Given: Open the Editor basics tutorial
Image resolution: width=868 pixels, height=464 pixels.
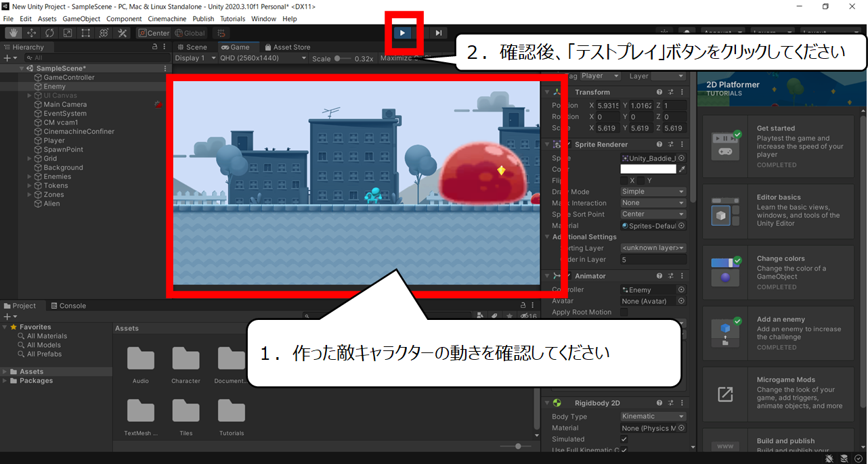Looking at the screenshot, I should [778, 211].
